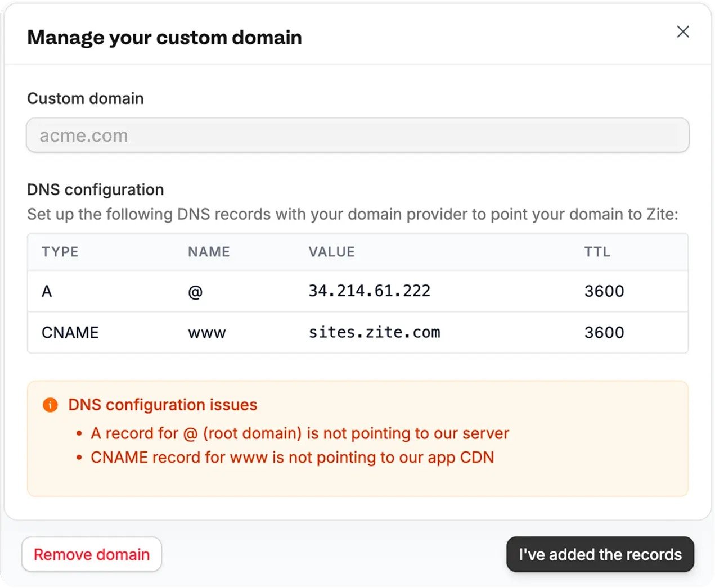The image size is (715, 588).
Task: Click the CNAME record type cell
Action: click(70, 332)
